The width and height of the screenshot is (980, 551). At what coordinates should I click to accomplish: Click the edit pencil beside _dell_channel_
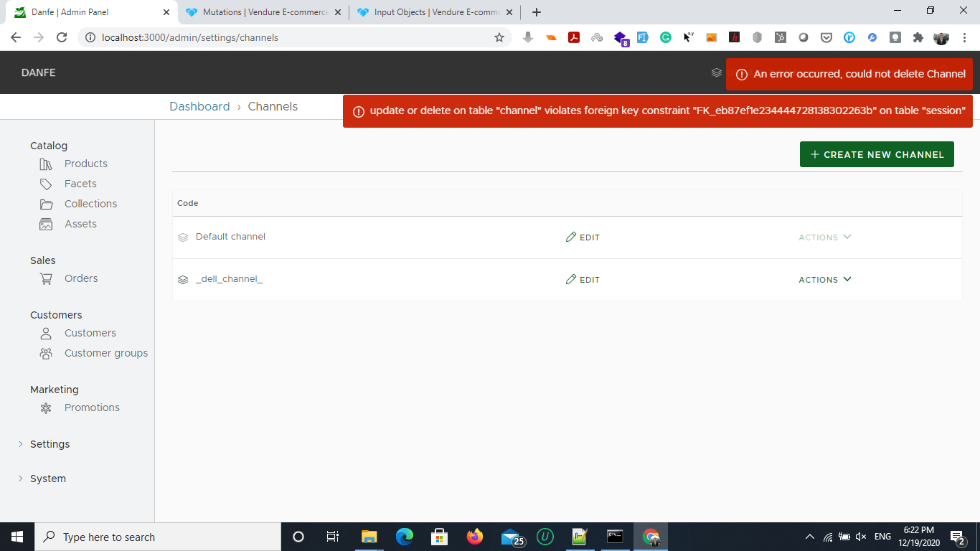tap(572, 279)
